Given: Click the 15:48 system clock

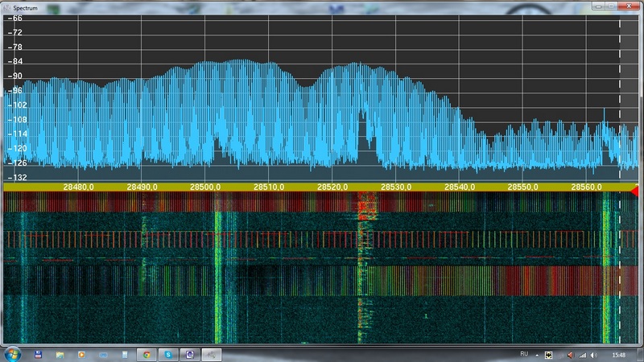Looking at the screenshot, I should (618, 355).
